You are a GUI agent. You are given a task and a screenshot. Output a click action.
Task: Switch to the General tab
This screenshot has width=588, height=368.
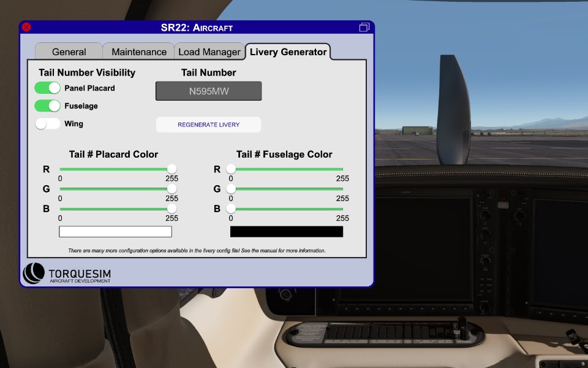pyautogui.click(x=69, y=52)
